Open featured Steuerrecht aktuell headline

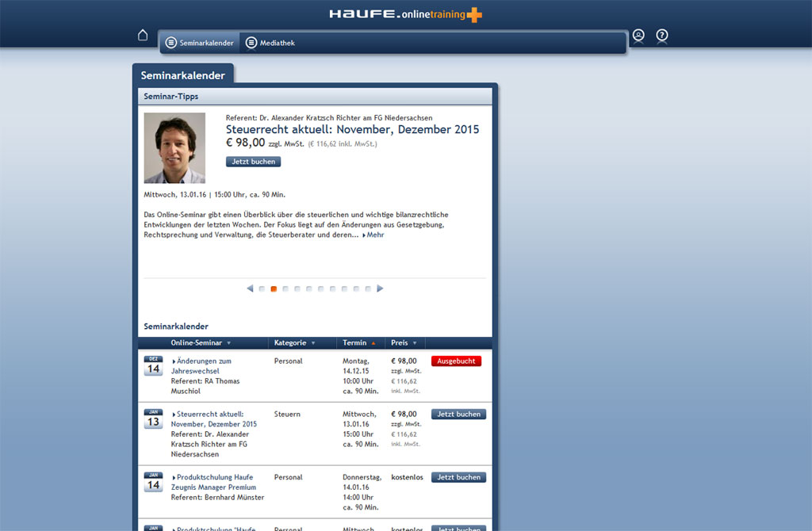352,129
